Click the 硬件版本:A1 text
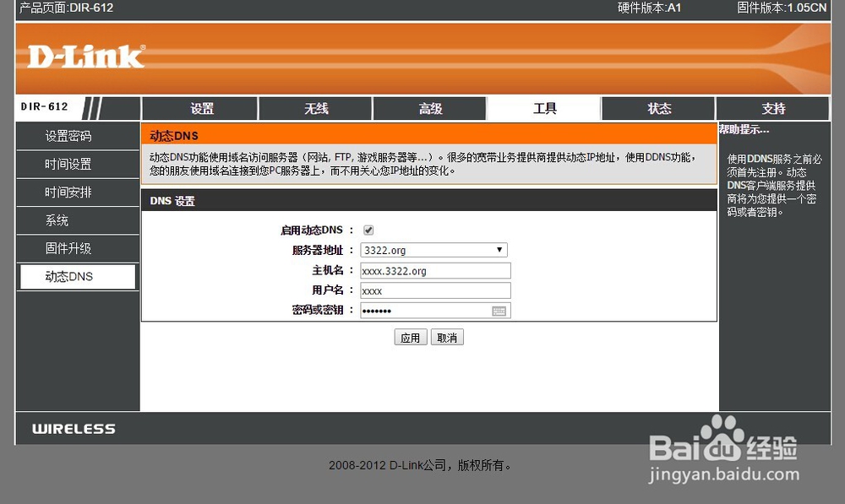This screenshot has width=845, height=504. click(x=649, y=8)
